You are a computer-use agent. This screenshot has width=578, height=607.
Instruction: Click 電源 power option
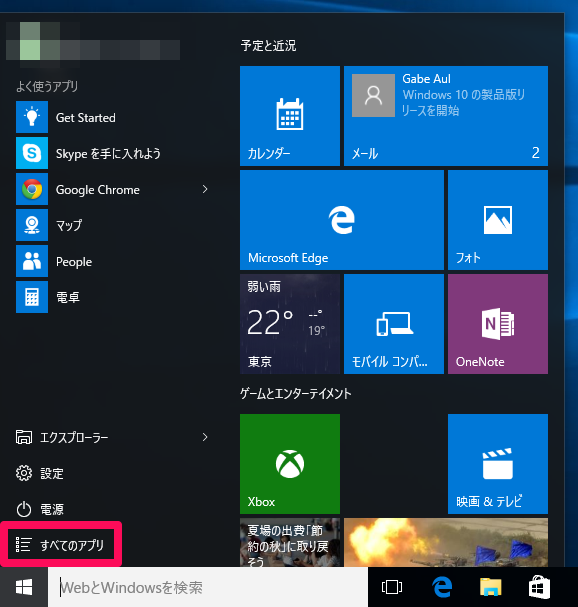pyautogui.click(x=39, y=509)
